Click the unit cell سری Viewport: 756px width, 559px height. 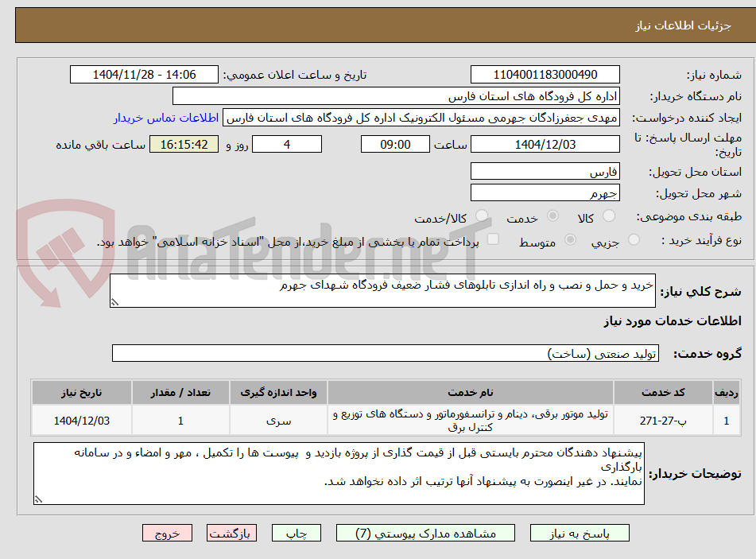278,421
